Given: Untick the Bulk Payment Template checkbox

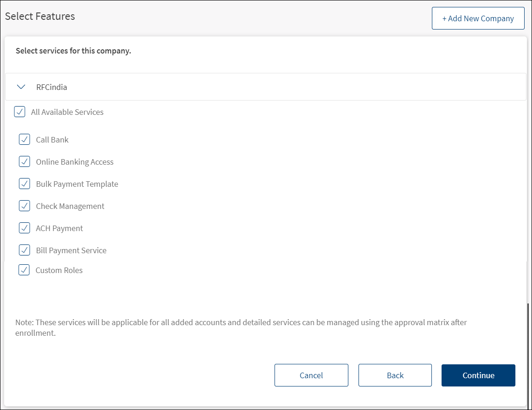Looking at the screenshot, I should [x=24, y=184].
